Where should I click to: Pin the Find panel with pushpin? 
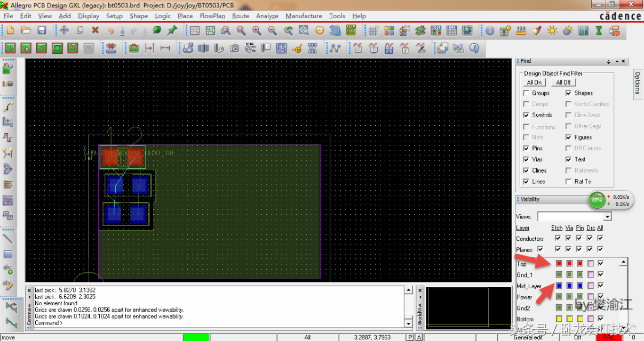click(x=609, y=62)
